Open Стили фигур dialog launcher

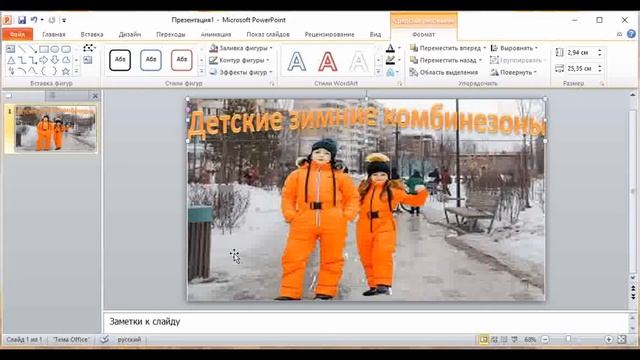click(x=272, y=83)
